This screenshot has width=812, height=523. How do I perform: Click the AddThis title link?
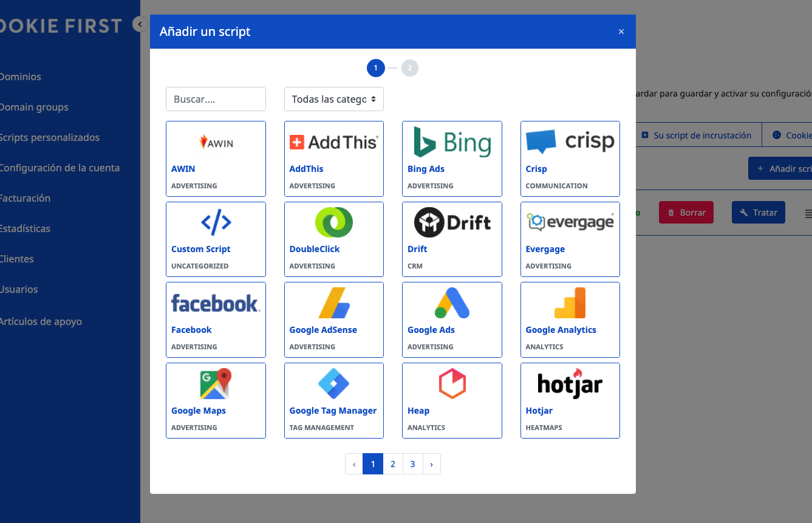point(307,169)
